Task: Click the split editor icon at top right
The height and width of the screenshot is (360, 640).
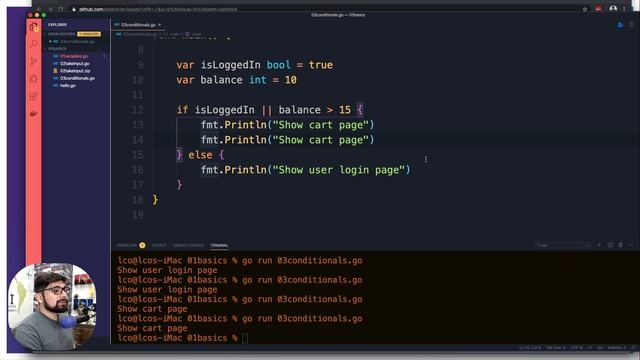Action: [631, 25]
